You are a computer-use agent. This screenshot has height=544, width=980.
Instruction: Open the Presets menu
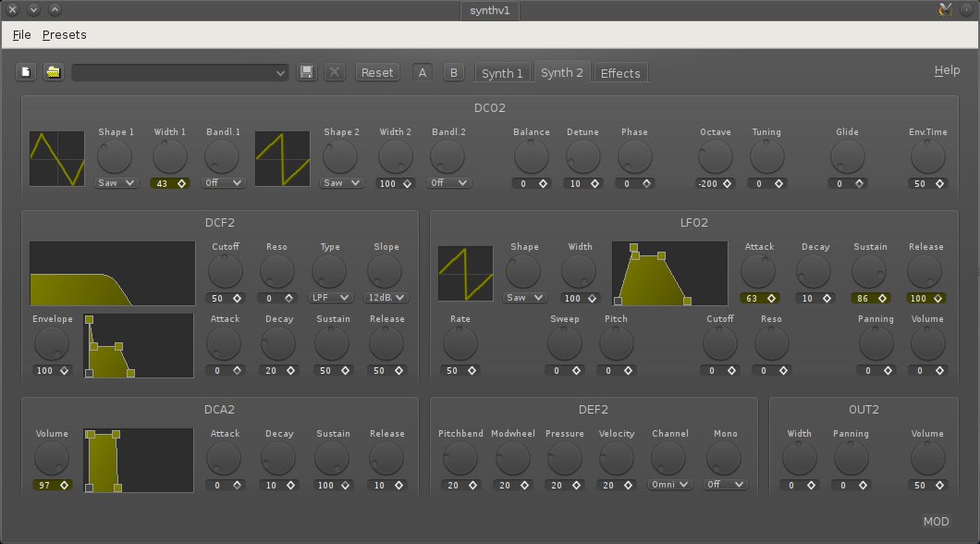(x=64, y=35)
